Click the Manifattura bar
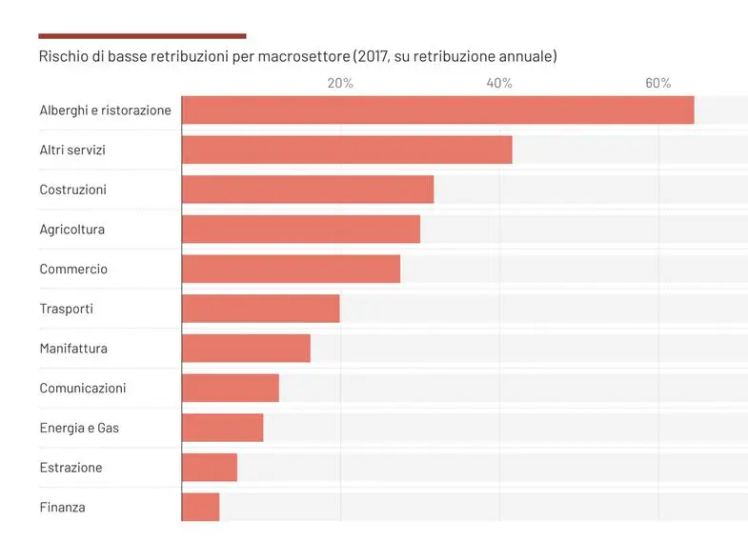This screenshot has width=748, height=560. coord(246,349)
